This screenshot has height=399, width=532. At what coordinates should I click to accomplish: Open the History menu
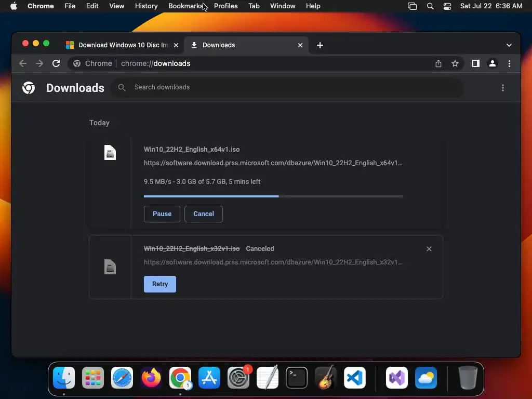pyautogui.click(x=146, y=6)
